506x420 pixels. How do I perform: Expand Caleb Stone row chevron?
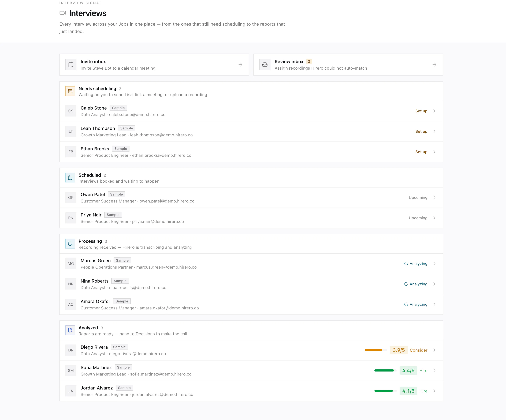(434, 111)
